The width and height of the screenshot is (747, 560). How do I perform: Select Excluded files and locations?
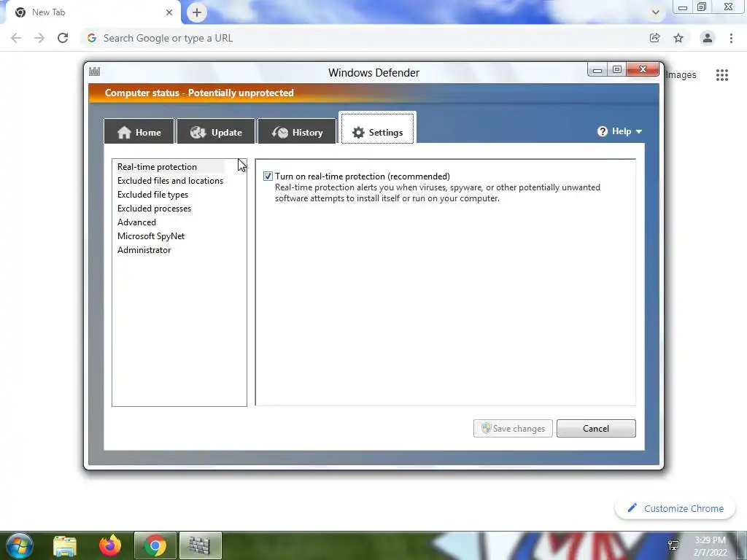(170, 181)
